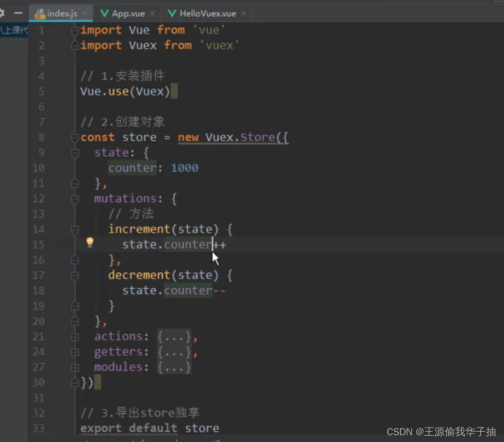Click the fold end marker at line 16
Screen dimensions: 504x442
point(75,260)
